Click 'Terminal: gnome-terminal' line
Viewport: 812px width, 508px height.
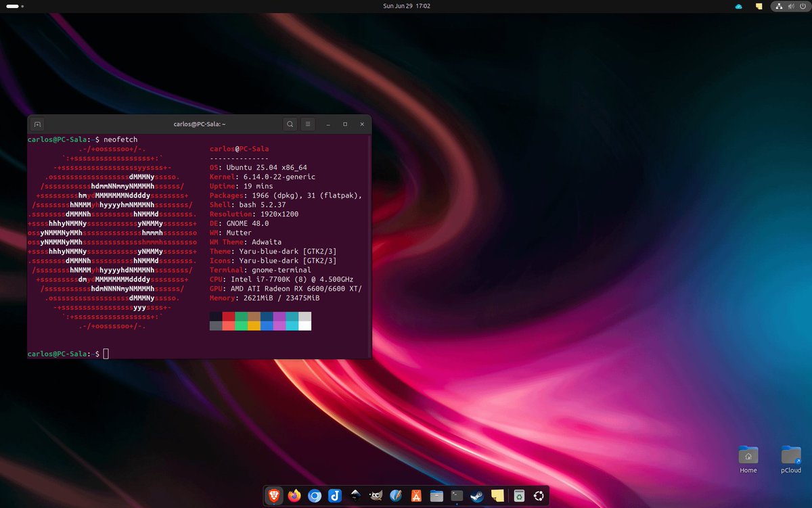[261, 270]
